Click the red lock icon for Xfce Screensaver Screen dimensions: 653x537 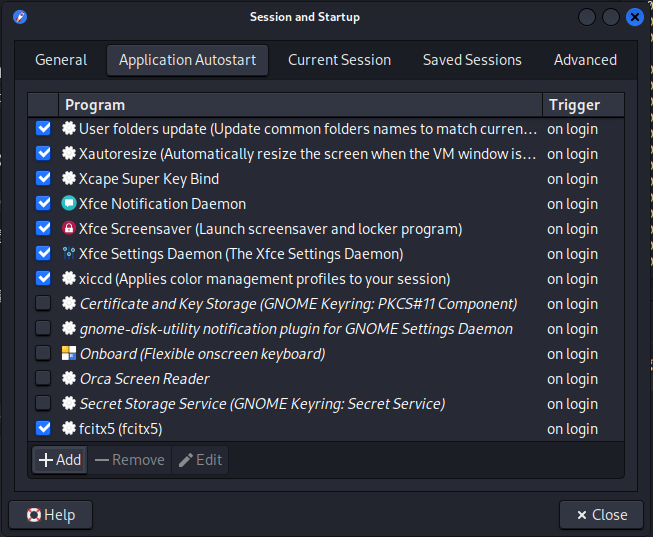click(69, 228)
